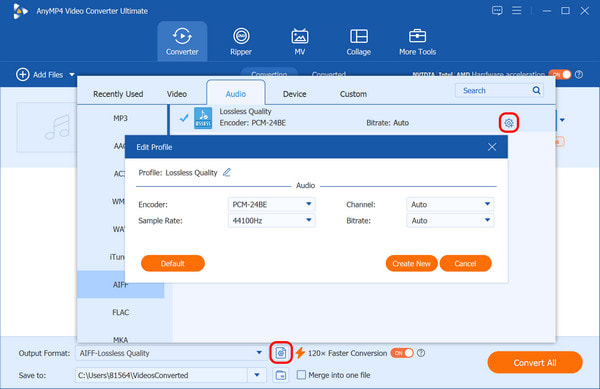
Task: Close the Edit Profile dialog
Action: click(x=492, y=147)
